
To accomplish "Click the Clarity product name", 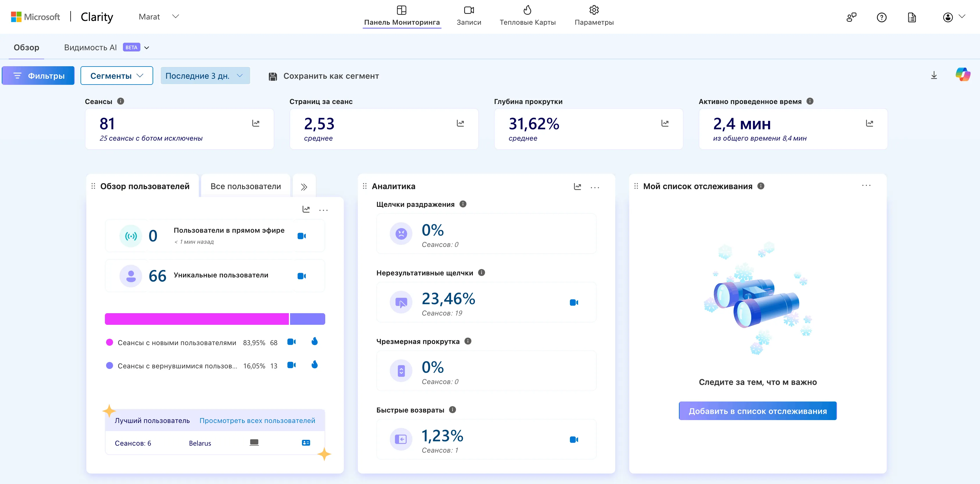I will (x=97, y=17).
